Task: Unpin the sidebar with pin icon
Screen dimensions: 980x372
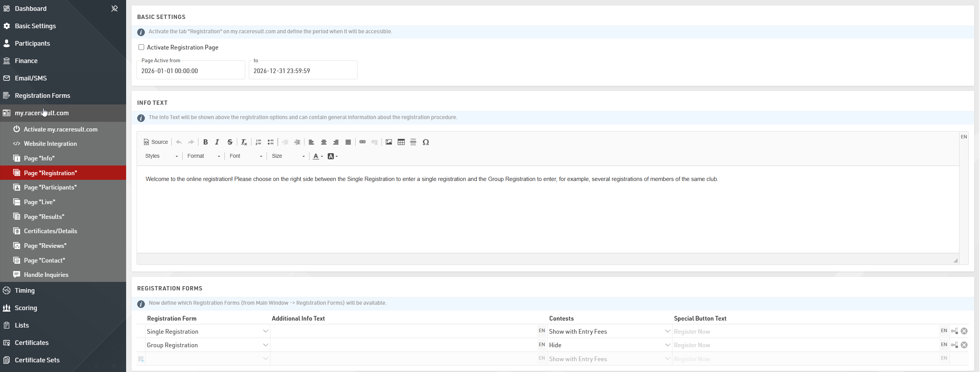Action: pos(115,9)
